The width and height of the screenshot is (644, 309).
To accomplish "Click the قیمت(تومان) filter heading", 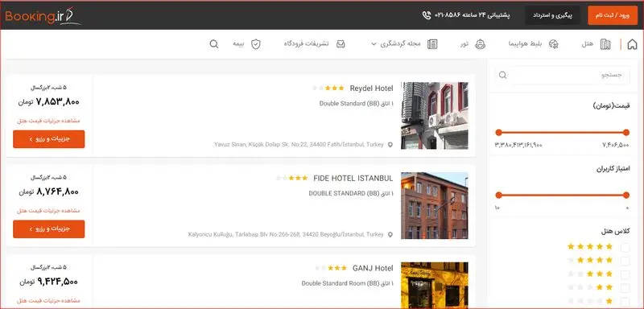I will click(612, 106).
